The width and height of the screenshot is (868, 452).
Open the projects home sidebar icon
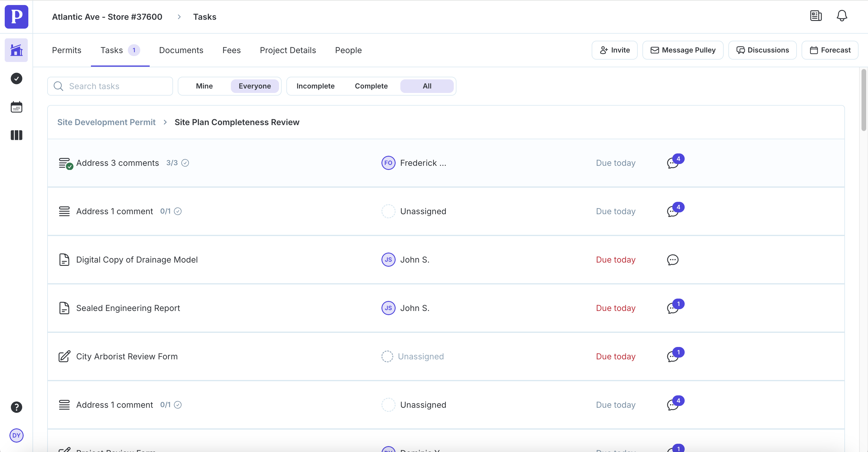[16, 50]
